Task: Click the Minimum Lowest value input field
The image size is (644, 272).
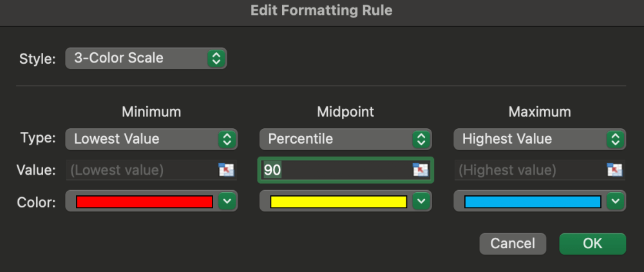Action: tap(142, 170)
